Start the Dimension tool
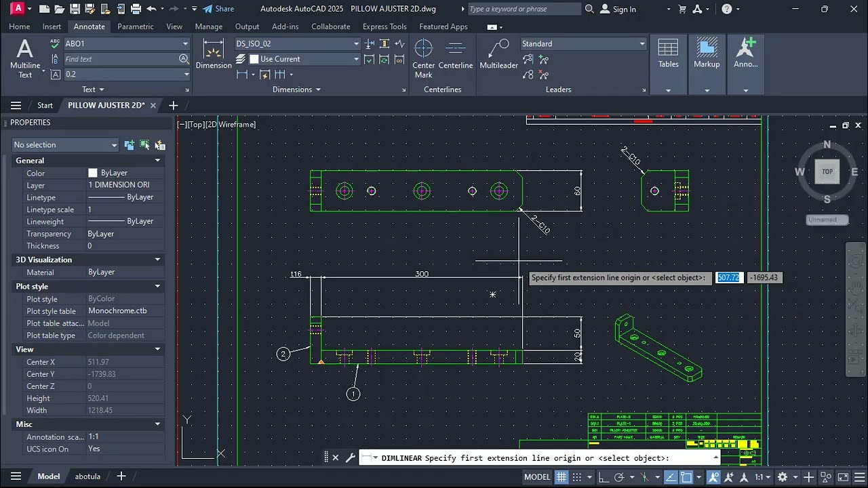Image resolution: width=868 pixels, height=488 pixels. click(214, 54)
